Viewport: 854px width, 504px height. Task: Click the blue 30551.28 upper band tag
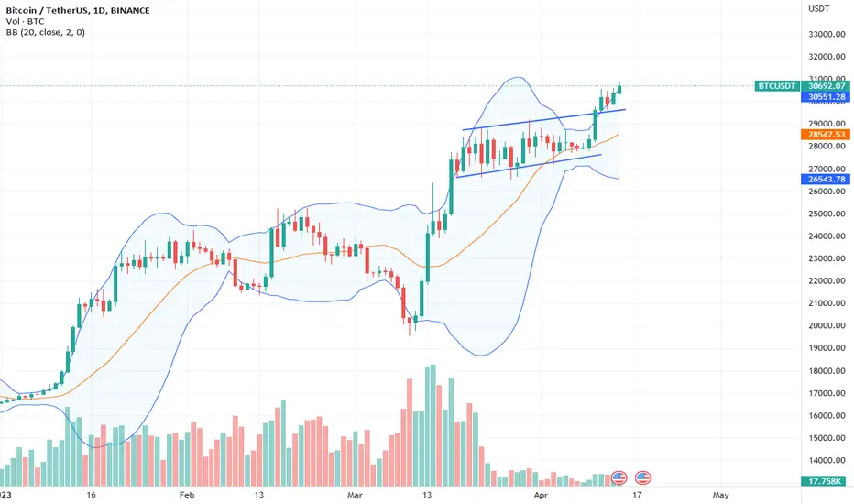[x=827, y=97]
